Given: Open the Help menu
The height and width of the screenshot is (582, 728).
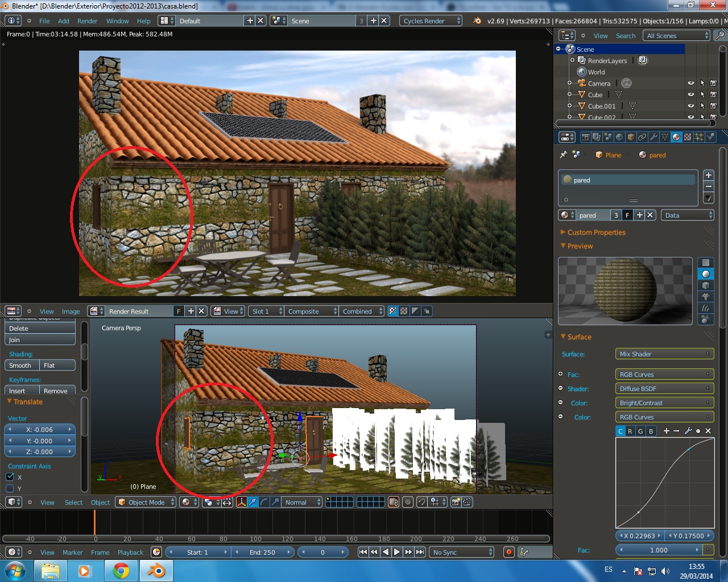Looking at the screenshot, I should [143, 20].
